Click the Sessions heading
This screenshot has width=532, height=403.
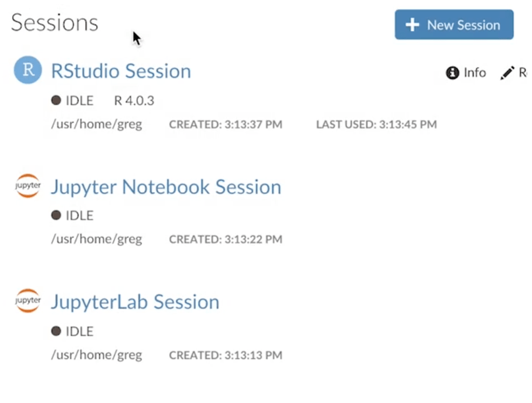click(x=54, y=23)
